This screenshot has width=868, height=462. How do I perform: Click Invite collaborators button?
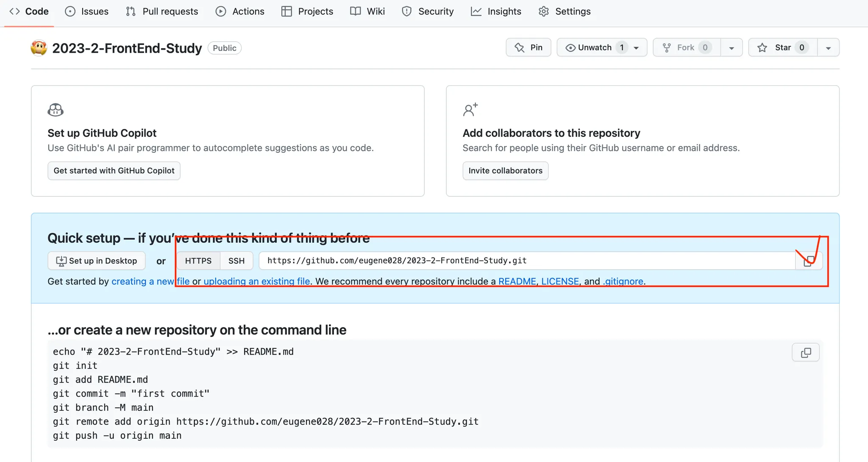[x=505, y=171]
